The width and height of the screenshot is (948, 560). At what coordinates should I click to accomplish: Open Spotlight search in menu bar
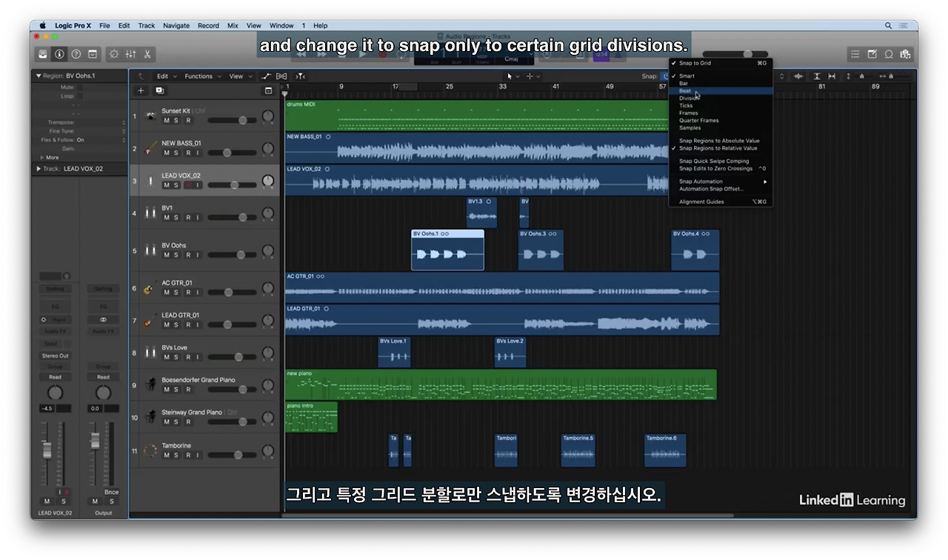coord(888,25)
